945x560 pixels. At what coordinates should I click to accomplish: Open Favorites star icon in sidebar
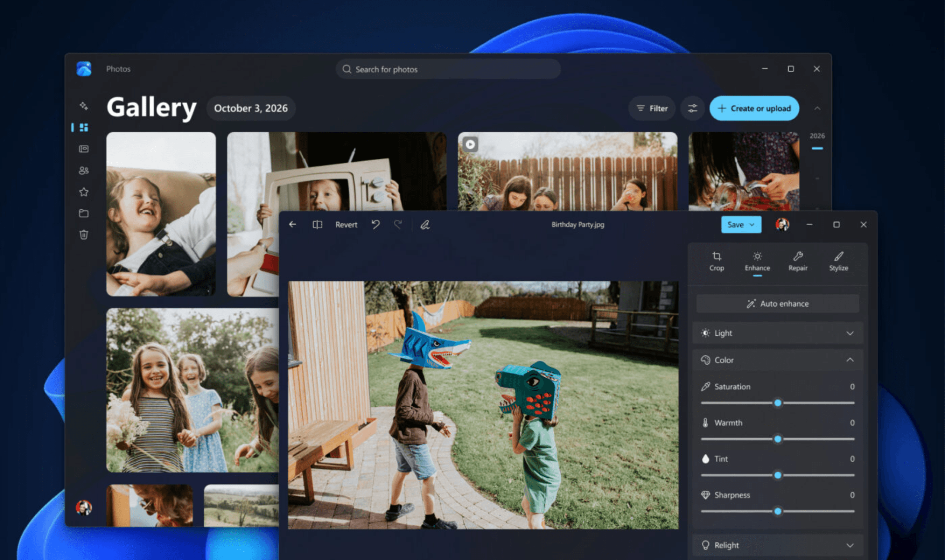point(84,192)
